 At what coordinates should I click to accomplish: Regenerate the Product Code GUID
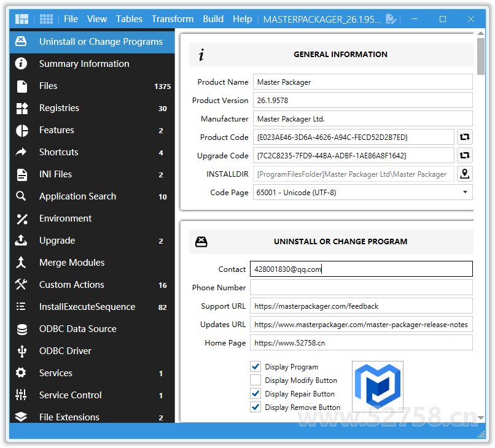(464, 137)
